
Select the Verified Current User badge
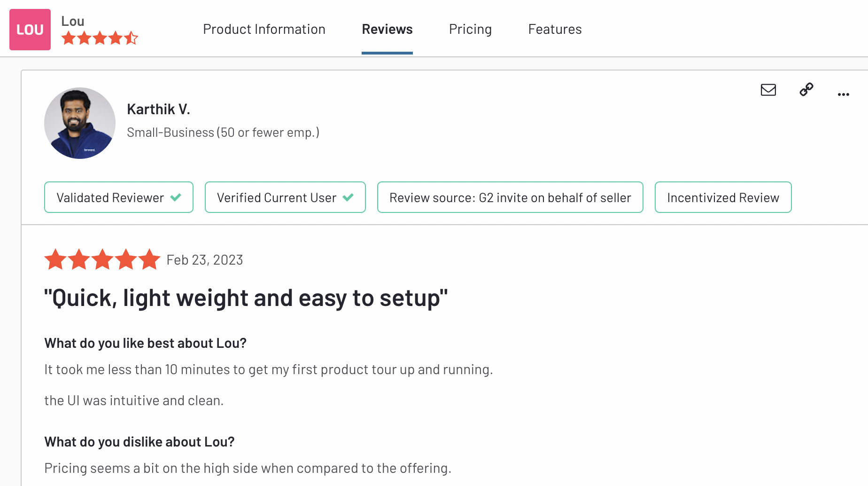coord(285,197)
